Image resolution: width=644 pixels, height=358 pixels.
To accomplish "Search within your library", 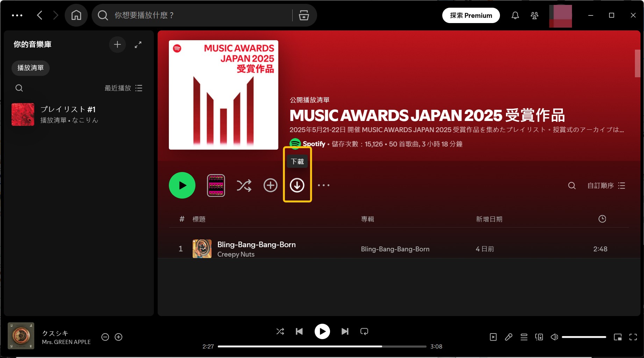I will pyautogui.click(x=19, y=88).
